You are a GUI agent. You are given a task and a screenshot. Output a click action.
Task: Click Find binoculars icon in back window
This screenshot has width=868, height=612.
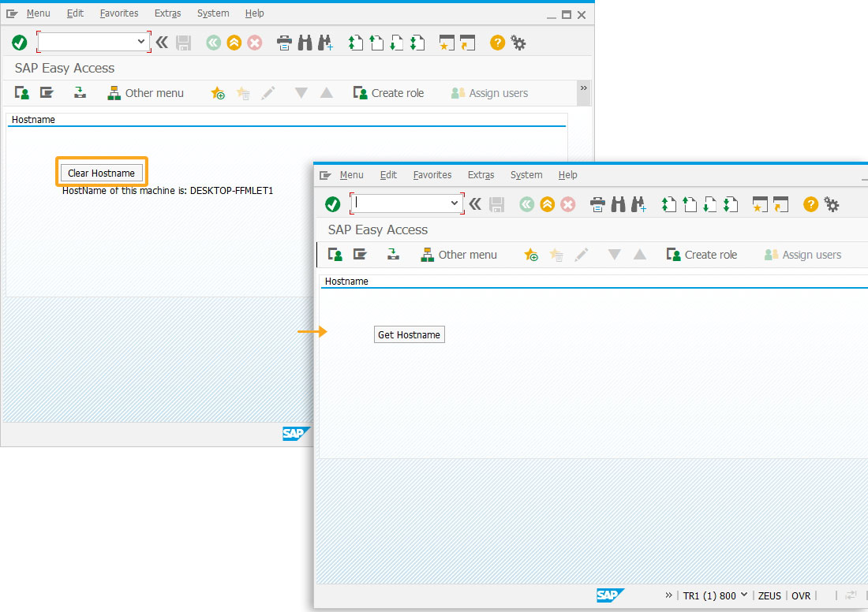(x=305, y=43)
